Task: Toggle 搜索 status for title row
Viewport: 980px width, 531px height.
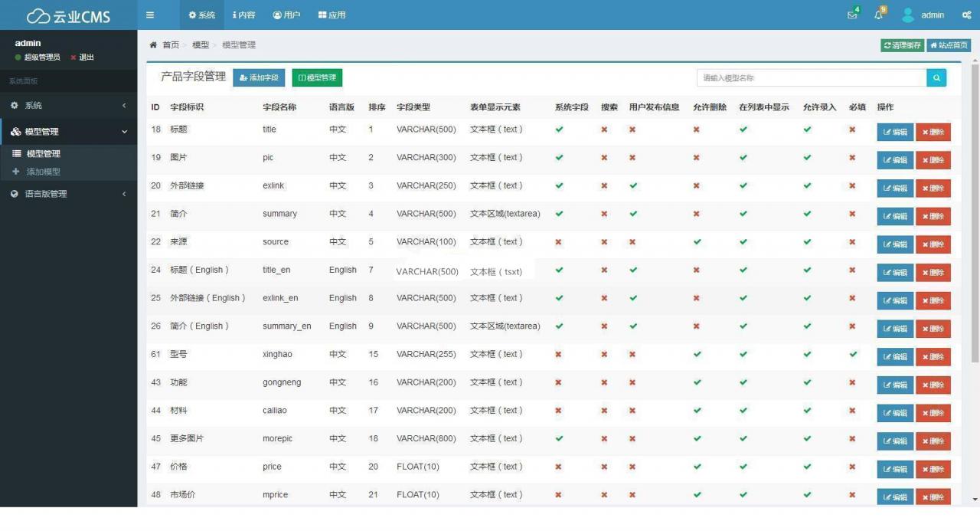Action: (x=604, y=129)
